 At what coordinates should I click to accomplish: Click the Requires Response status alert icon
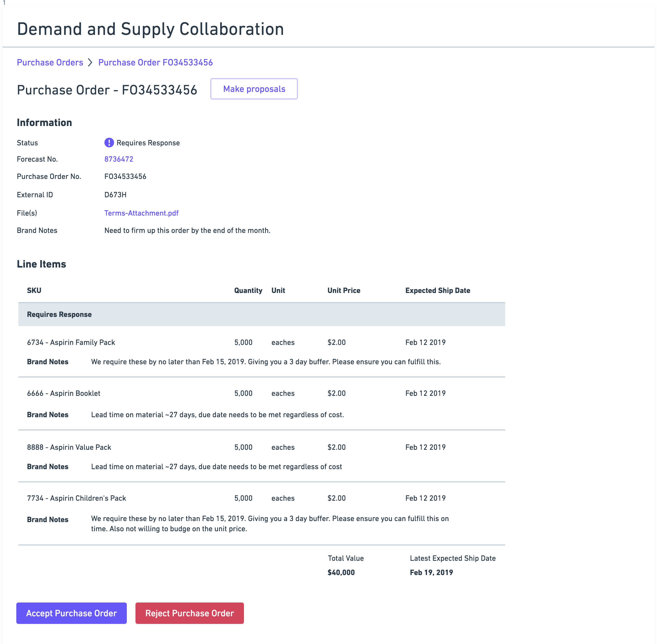click(x=109, y=143)
